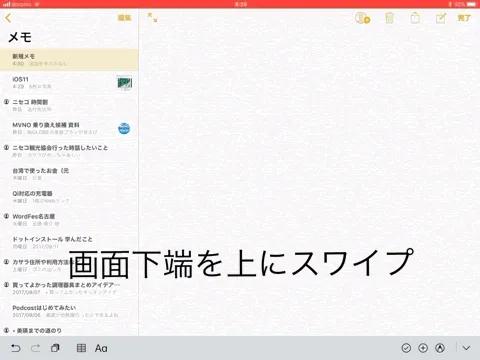Go back with the yellow chevron
The height and width of the screenshot is (360, 480).
click(8, 18)
